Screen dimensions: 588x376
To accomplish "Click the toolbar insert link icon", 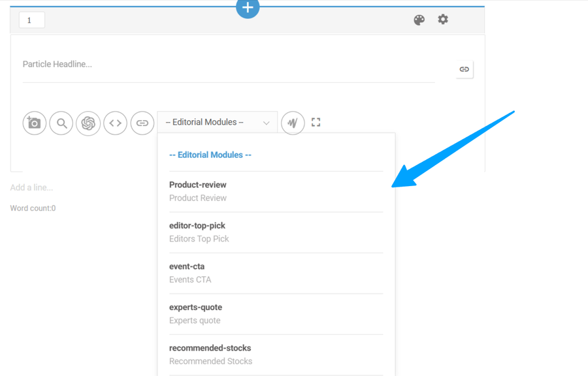I will (142, 123).
